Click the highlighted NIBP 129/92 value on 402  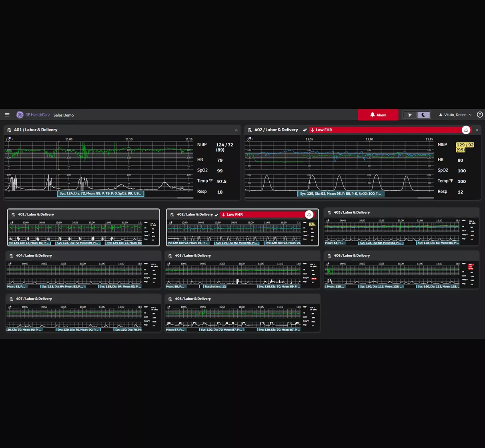point(465,147)
